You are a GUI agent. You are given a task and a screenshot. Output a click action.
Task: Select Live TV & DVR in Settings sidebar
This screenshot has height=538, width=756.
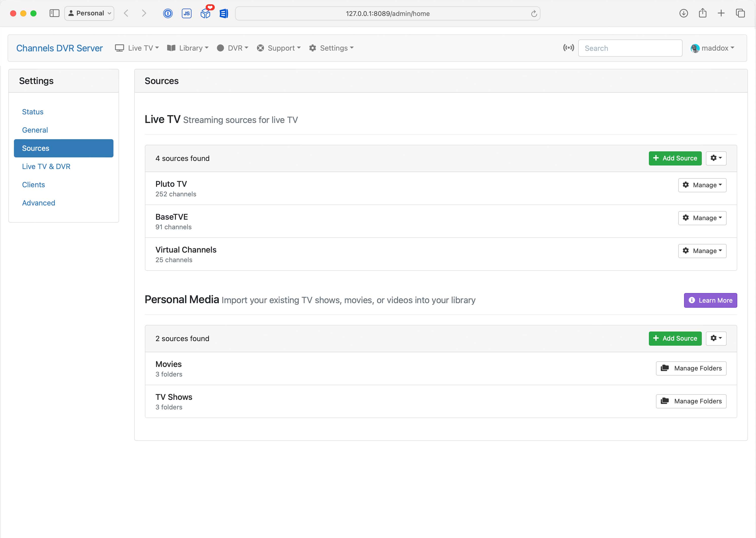coord(46,166)
